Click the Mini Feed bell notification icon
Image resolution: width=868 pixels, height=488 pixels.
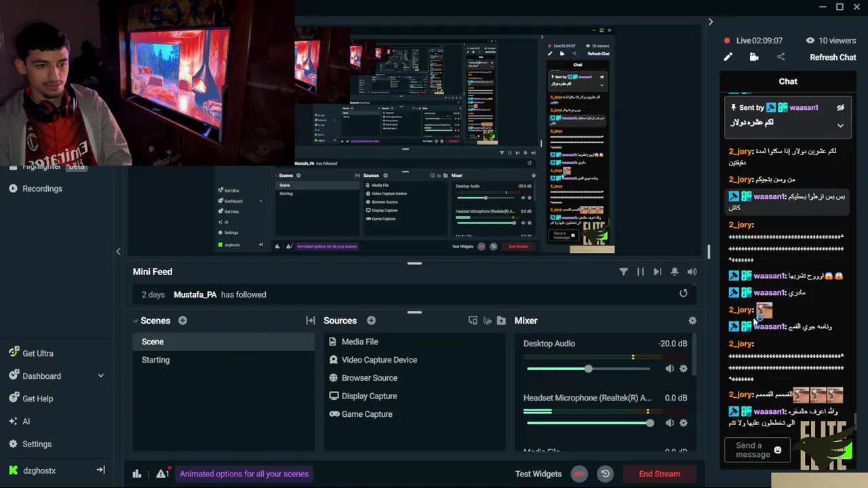(674, 272)
